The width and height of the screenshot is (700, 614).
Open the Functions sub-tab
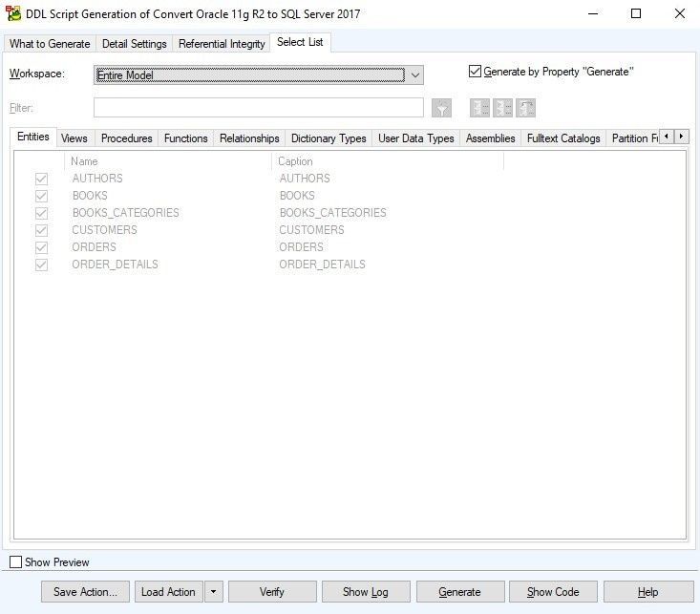[185, 138]
